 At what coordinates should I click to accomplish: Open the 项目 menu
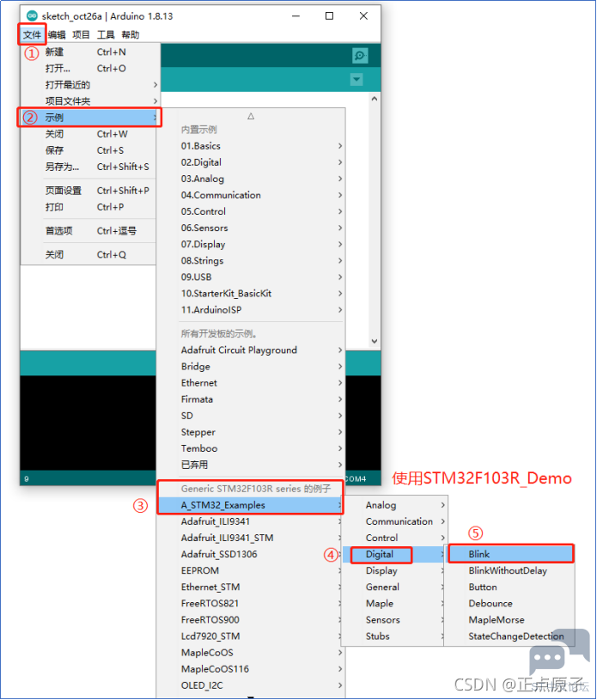[x=82, y=34]
